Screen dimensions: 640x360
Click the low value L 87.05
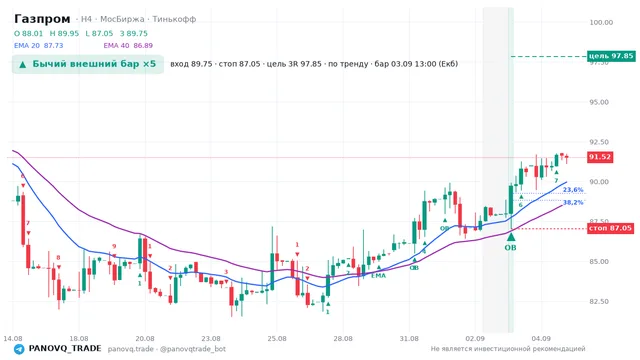pos(99,33)
